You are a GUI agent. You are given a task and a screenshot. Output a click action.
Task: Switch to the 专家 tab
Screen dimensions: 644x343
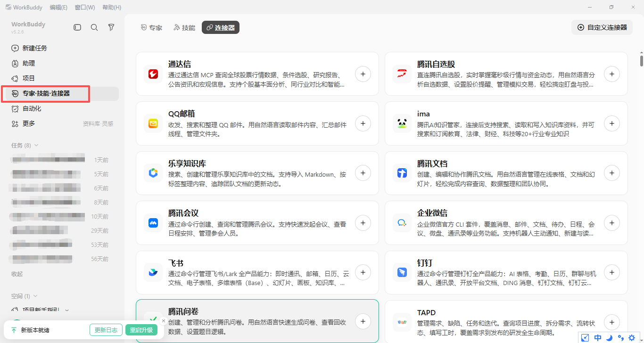[151, 28]
